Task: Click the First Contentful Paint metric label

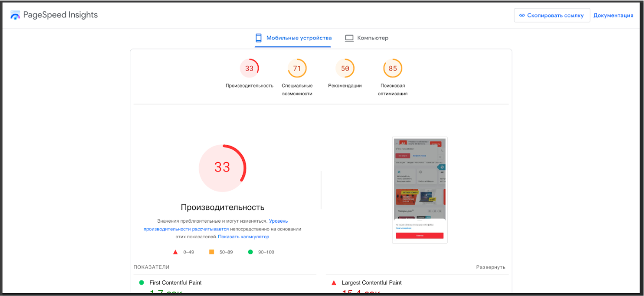Action: click(x=176, y=283)
